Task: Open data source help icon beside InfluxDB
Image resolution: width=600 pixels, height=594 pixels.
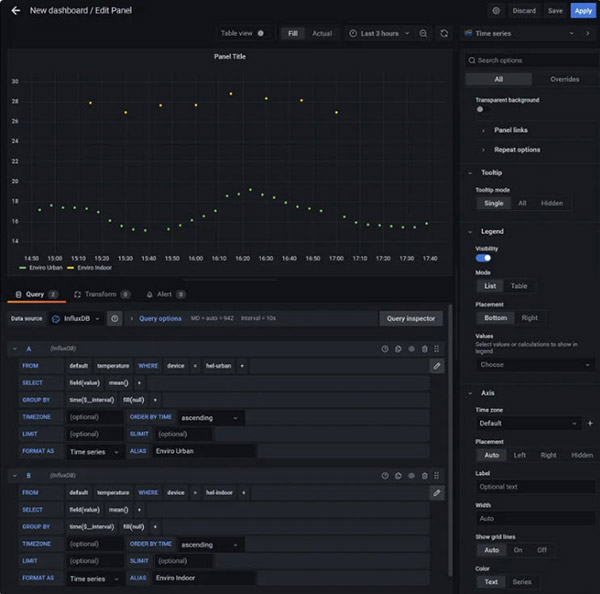Action: click(x=115, y=318)
